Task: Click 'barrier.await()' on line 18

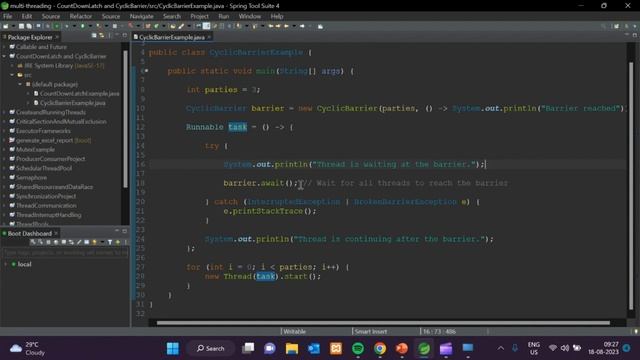Action: (260, 183)
